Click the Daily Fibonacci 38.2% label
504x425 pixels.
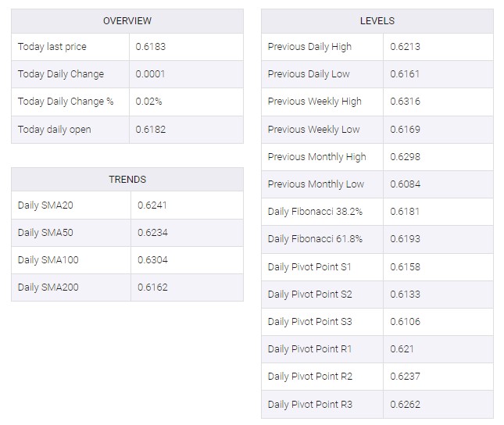tap(315, 212)
